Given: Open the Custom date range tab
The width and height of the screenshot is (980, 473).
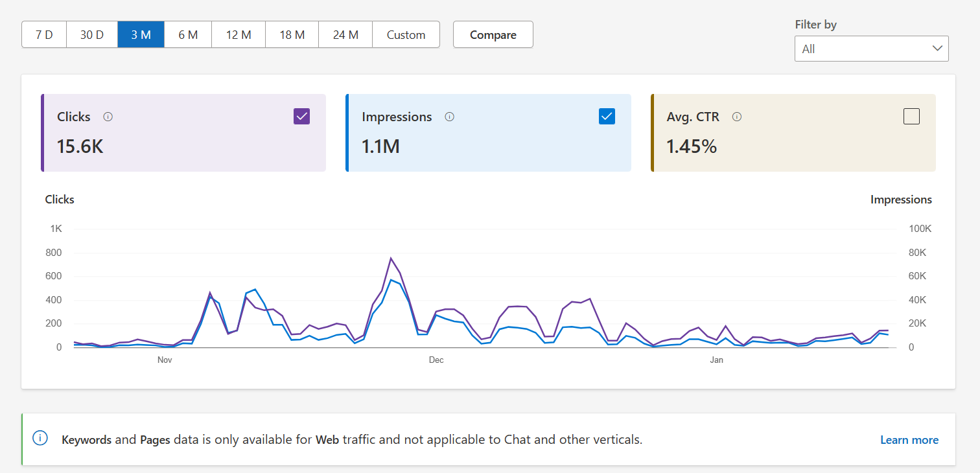Looking at the screenshot, I should click(x=406, y=34).
